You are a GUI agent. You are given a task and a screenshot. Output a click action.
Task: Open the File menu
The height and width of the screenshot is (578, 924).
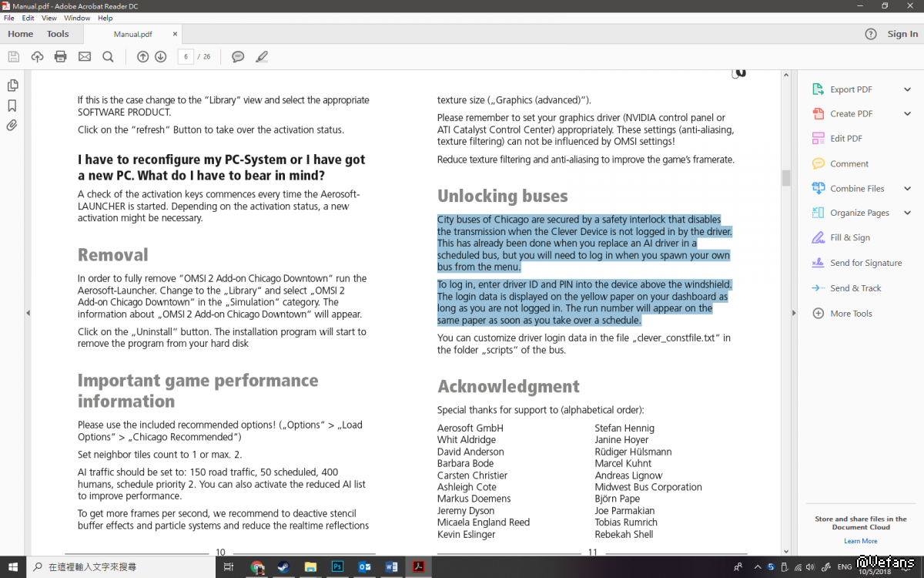[x=9, y=18]
